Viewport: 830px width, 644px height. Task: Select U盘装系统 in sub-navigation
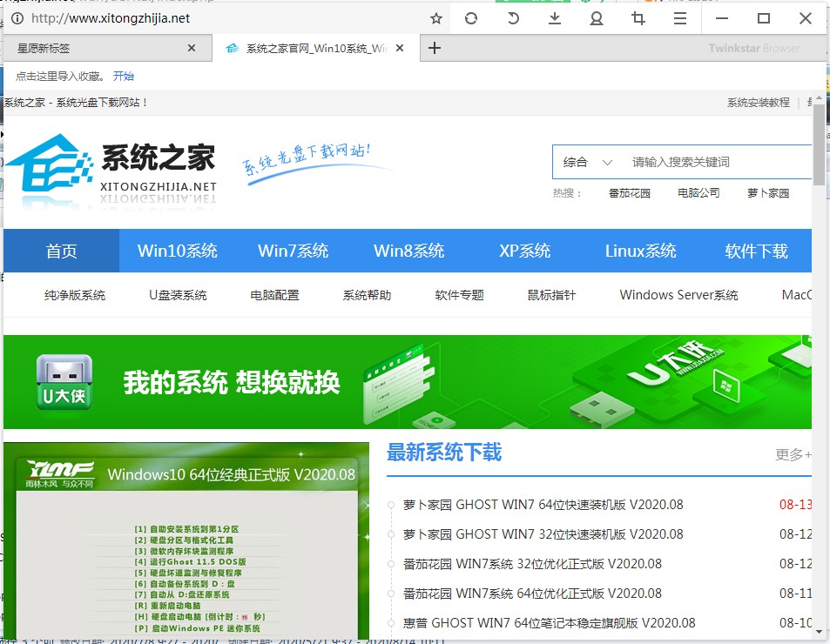(x=178, y=295)
